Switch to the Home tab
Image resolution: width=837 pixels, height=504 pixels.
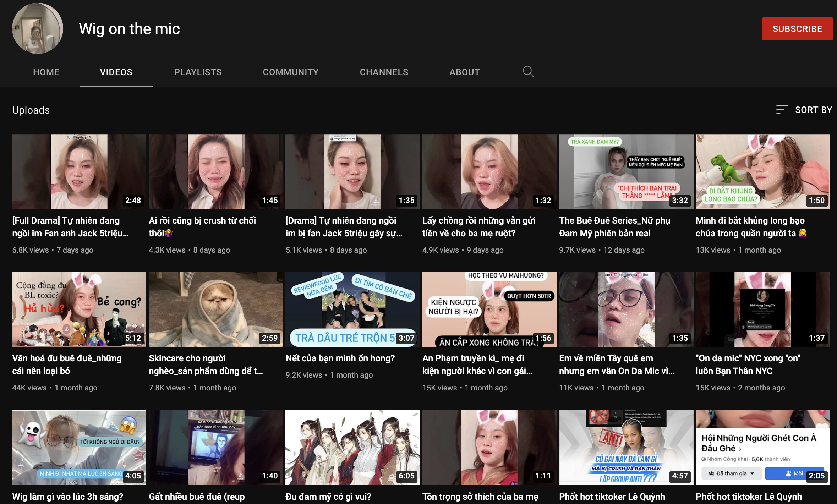(46, 72)
